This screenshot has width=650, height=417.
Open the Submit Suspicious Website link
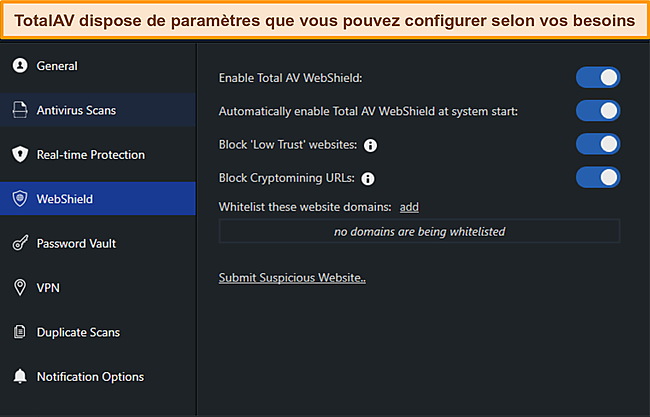tap(292, 277)
